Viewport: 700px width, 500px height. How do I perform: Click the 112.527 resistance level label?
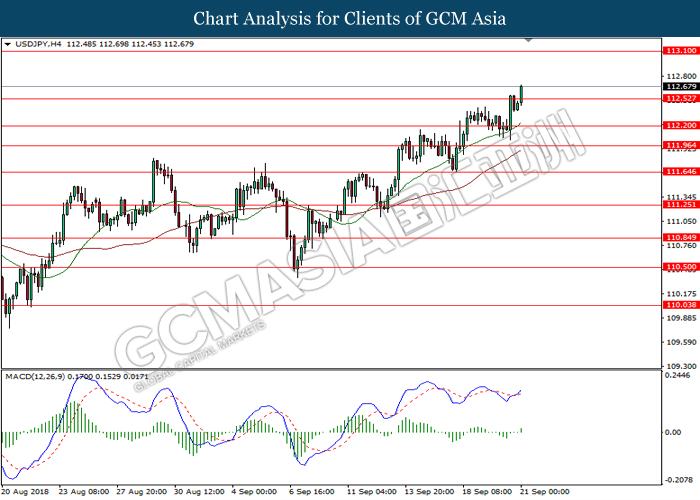click(681, 99)
